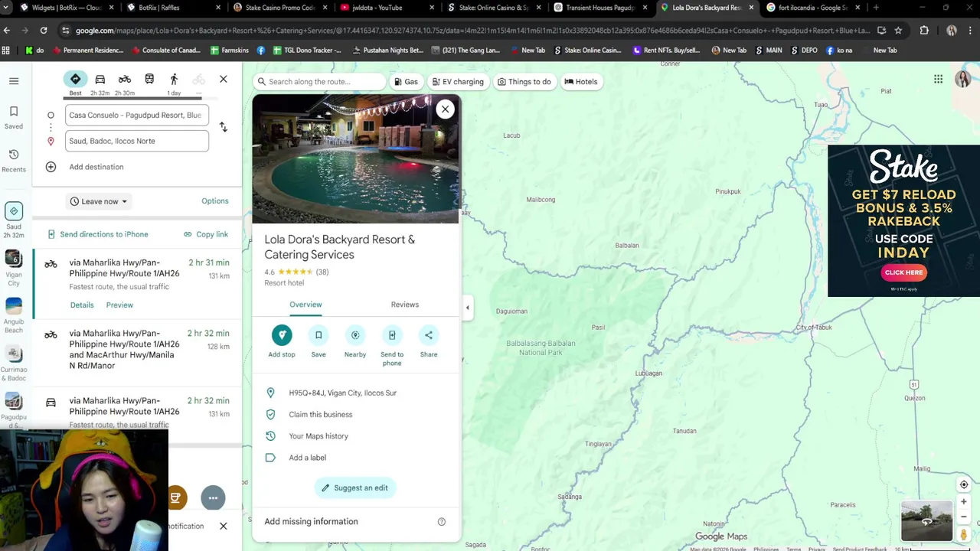
Task: Reverse starting point and destination
Action: 224,127
